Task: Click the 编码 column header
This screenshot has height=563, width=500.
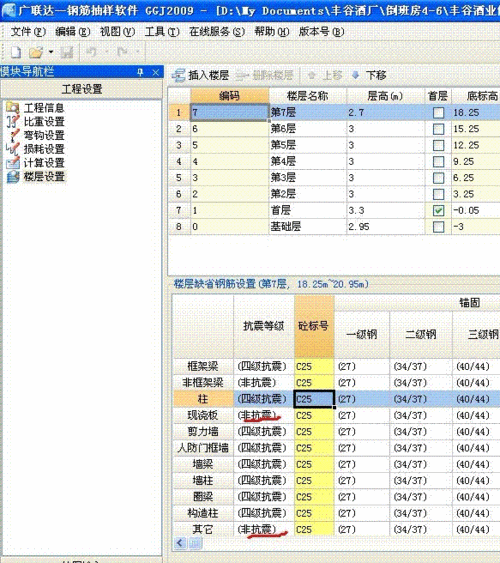Action: (229, 96)
